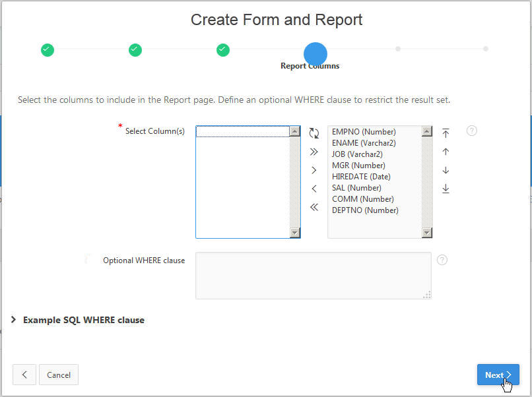Click the Reset shuttle icon
This screenshot has height=397, width=532.
coord(314,133)
